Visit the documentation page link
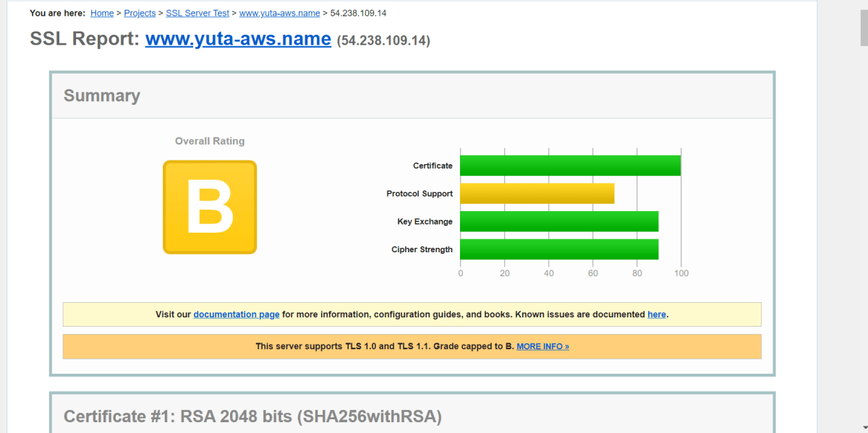Viewport: 868px width, 433px height. pyautogui.click(x=237, y=314)
